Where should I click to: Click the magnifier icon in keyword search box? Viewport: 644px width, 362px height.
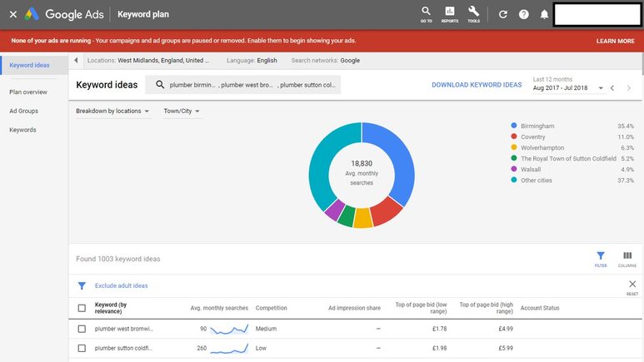coord(160,85)
